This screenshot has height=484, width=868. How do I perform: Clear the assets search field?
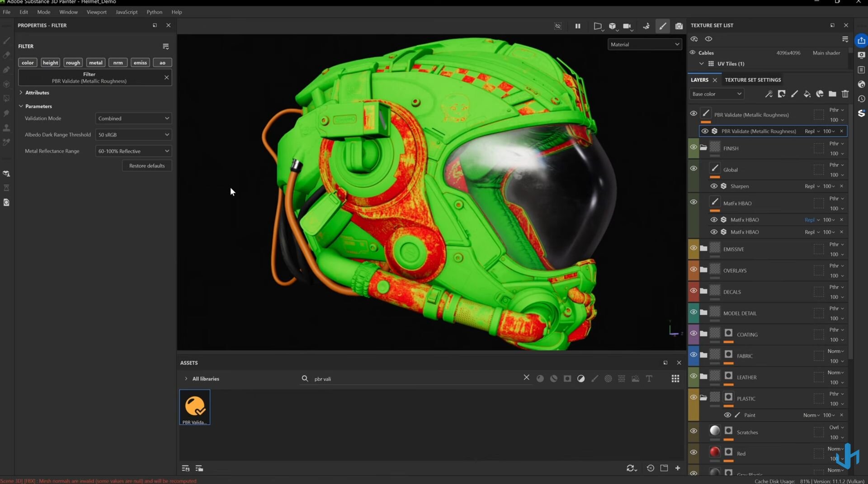pyautogui.click(x=526, y=378)
